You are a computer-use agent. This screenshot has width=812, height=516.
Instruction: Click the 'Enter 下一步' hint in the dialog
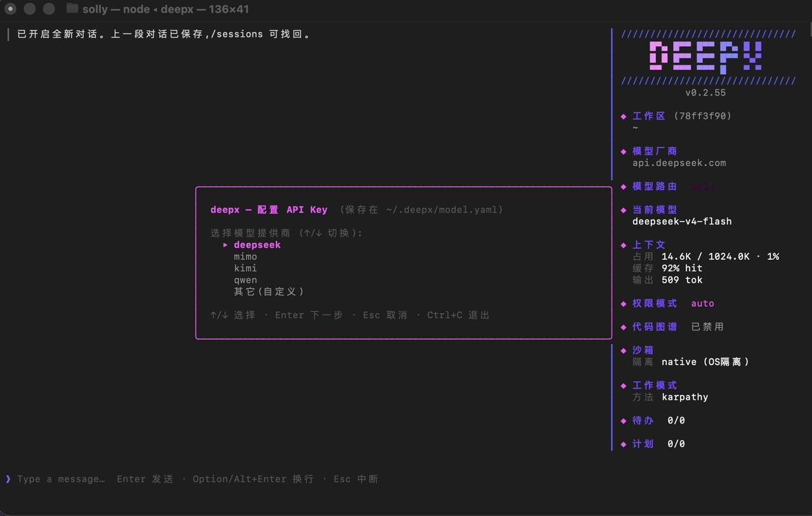tap(309, 315)
